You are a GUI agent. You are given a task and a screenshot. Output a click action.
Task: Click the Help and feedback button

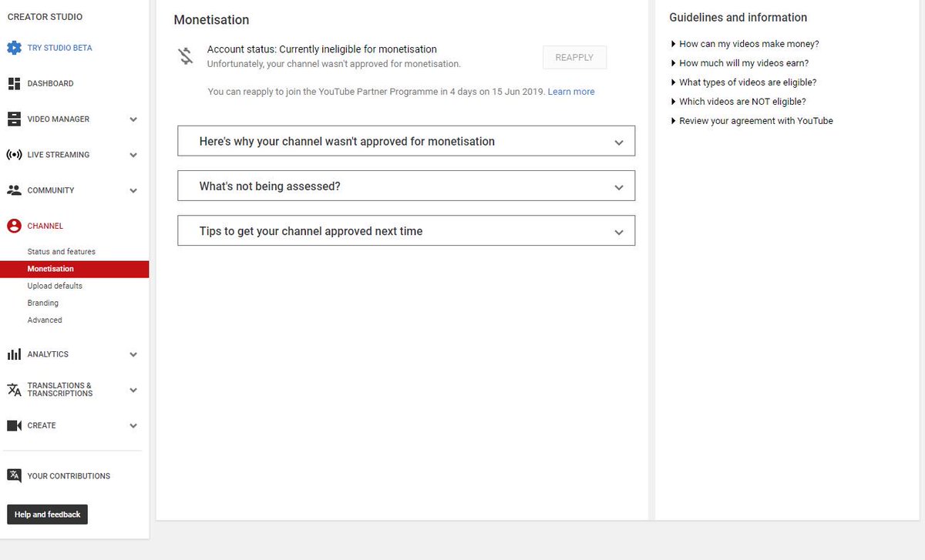(x=47, y=515)
